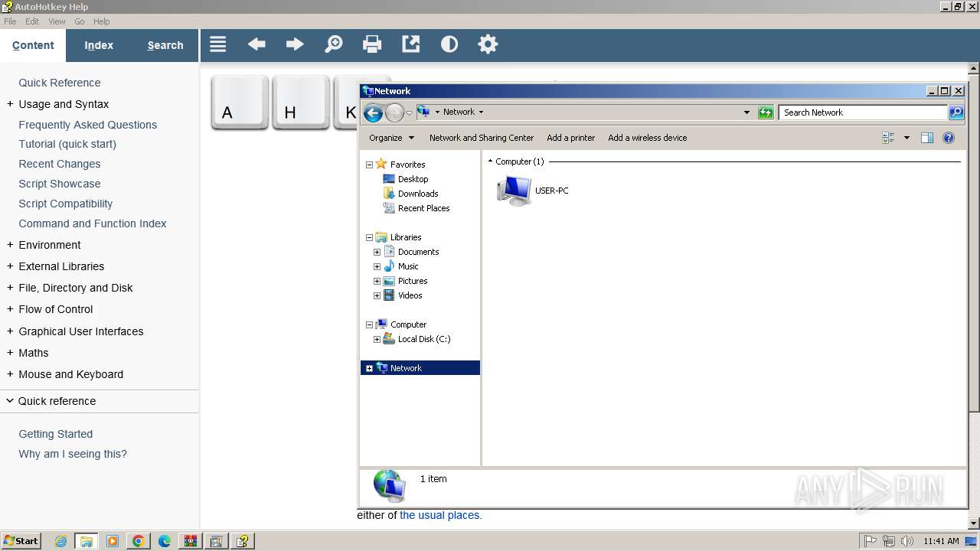Collapse the Computer tree node
This screenshot has width=980, height=551.
tap(369, 324)
